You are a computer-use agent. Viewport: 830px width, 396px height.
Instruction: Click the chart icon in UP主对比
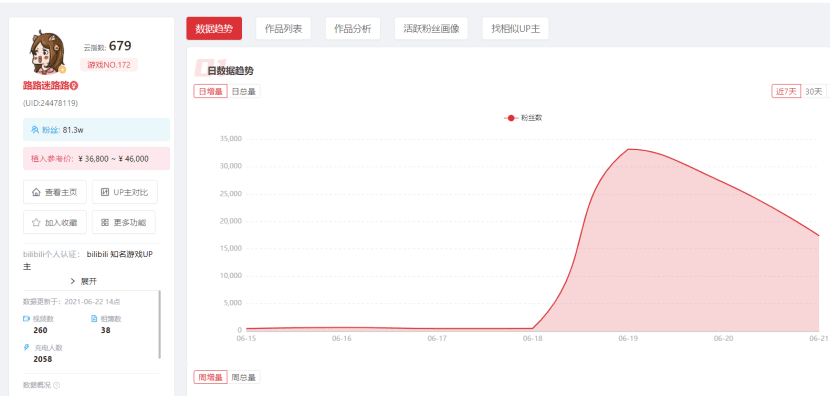pos(105,192)
